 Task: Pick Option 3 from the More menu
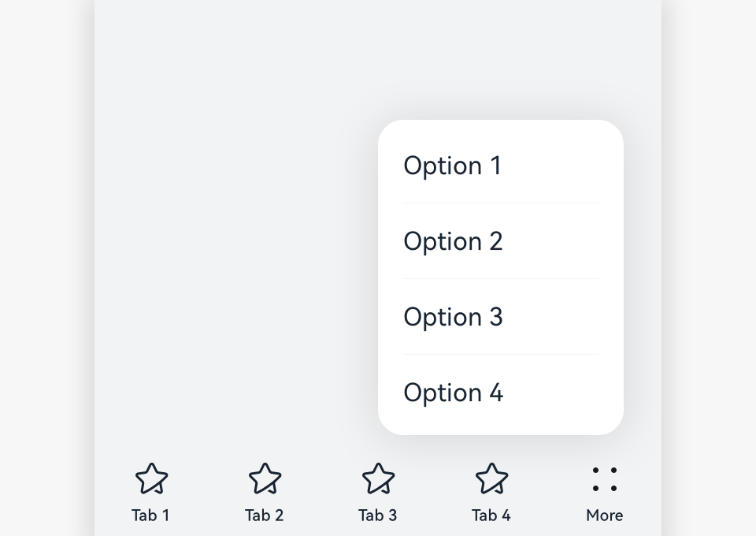[x=453, y=317]
